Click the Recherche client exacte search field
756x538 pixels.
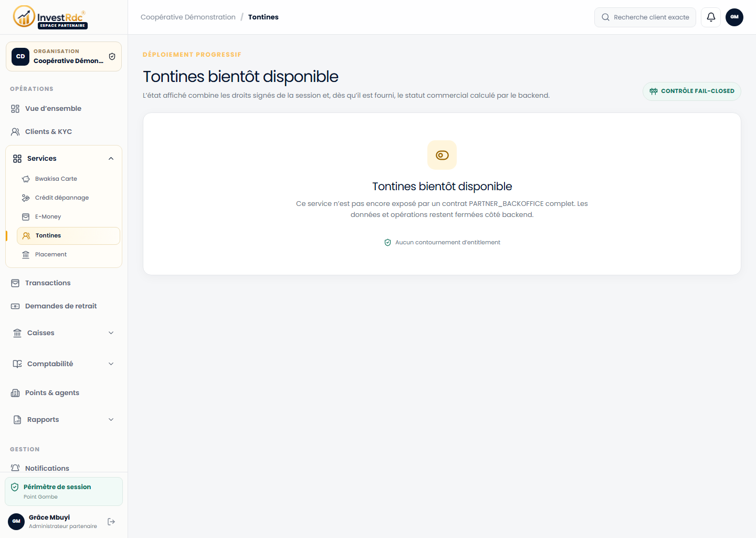coord(645,17)
